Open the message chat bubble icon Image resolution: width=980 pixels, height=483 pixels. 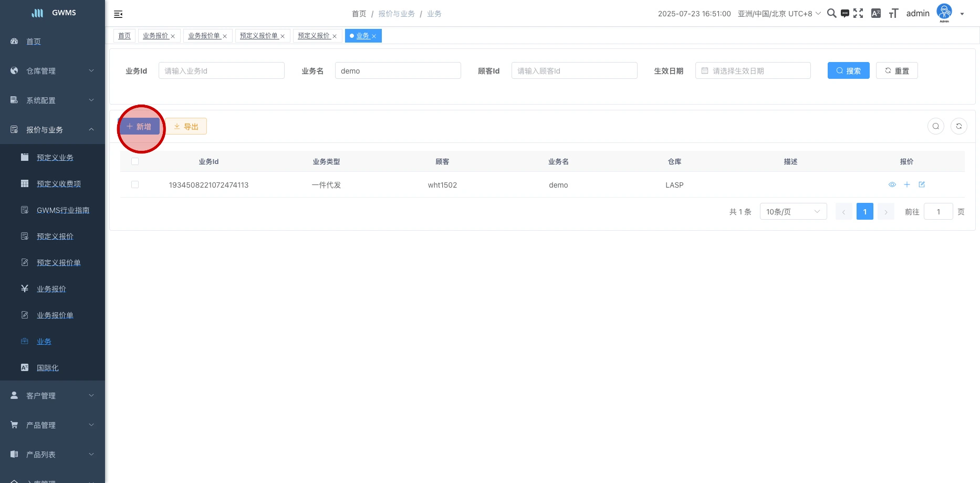coord(845,14)
